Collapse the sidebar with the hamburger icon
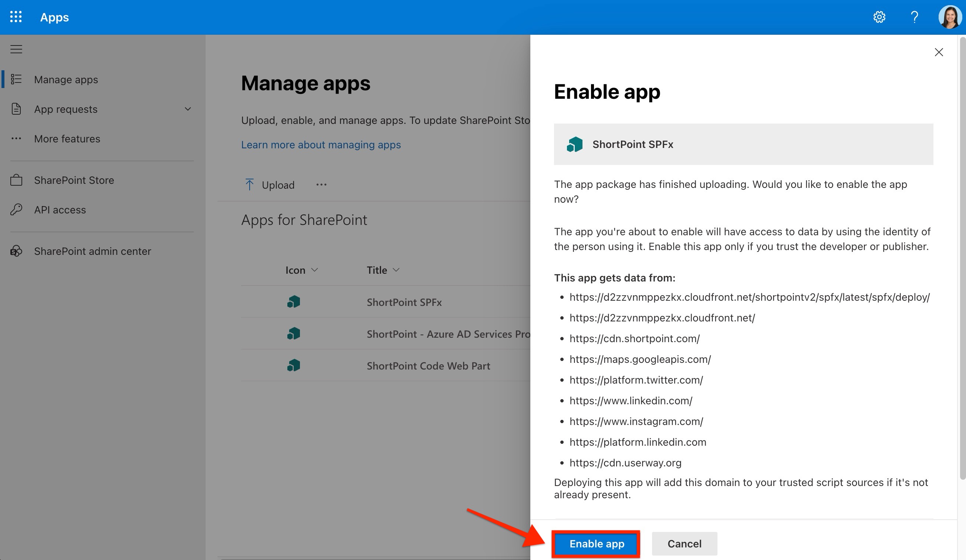Screen dimensions: 966x560 coord(16,49)
